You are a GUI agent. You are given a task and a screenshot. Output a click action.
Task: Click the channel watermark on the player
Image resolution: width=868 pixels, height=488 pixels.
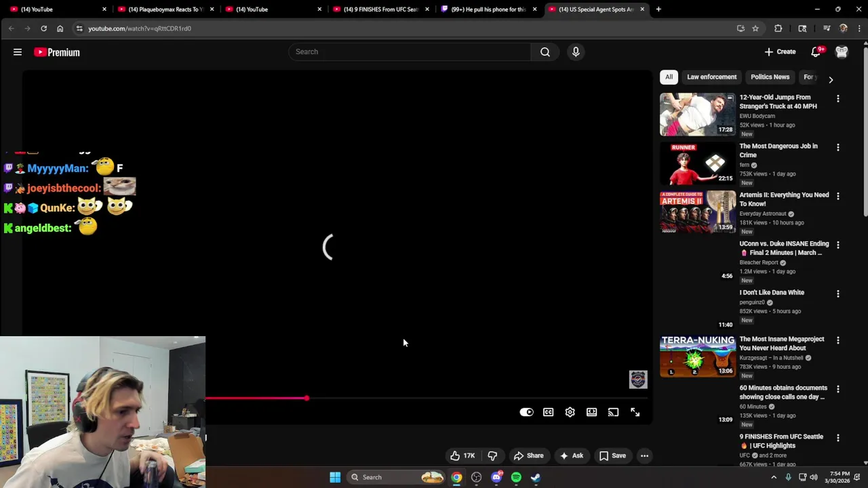[x=638, y=380]
